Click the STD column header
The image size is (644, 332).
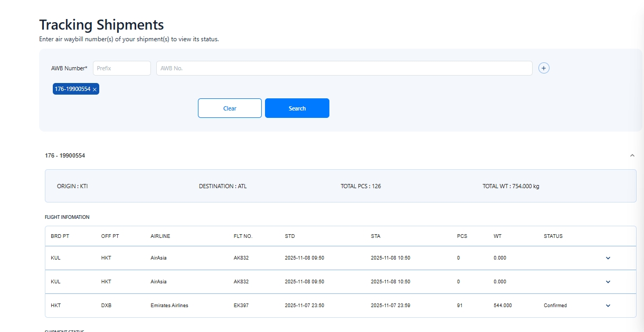point(290,236)
